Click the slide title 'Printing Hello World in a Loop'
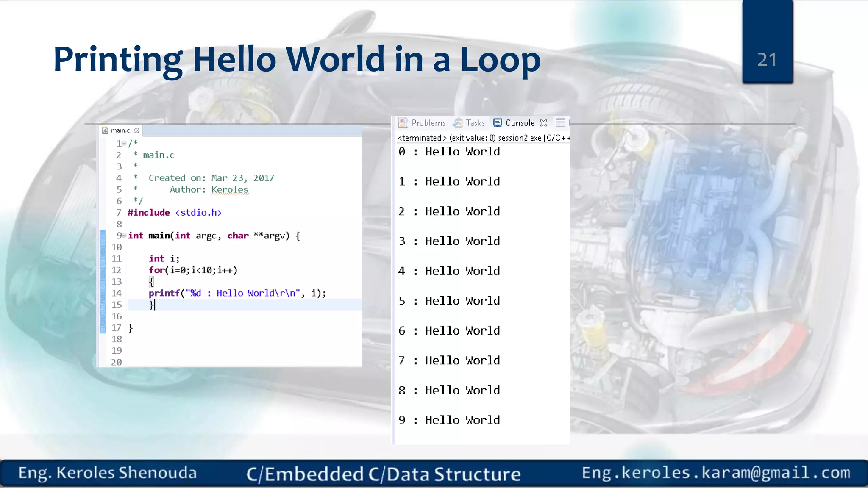This screenshot has width=868, height=488. coord(297,60)
